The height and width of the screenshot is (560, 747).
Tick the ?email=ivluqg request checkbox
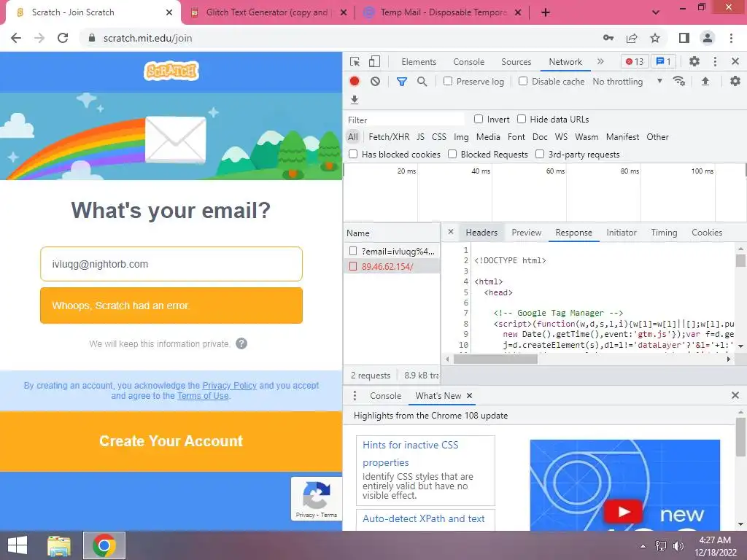(353, 251)
